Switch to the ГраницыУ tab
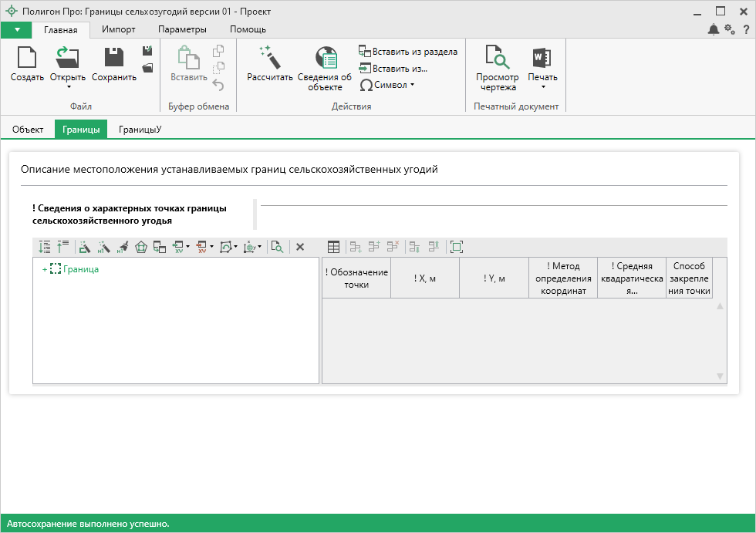756x533 pixels. click(140, 130)
